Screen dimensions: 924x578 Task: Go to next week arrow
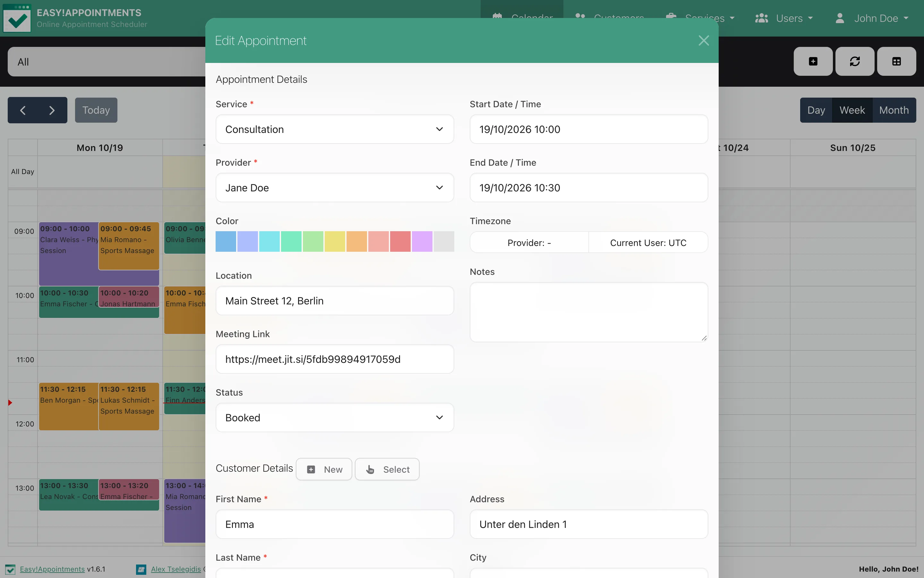point(52,110)
